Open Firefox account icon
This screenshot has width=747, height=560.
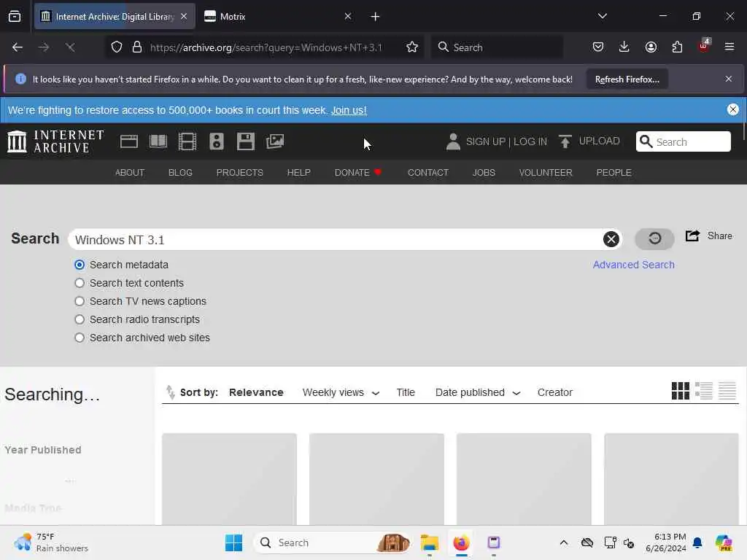coord(651,47)
